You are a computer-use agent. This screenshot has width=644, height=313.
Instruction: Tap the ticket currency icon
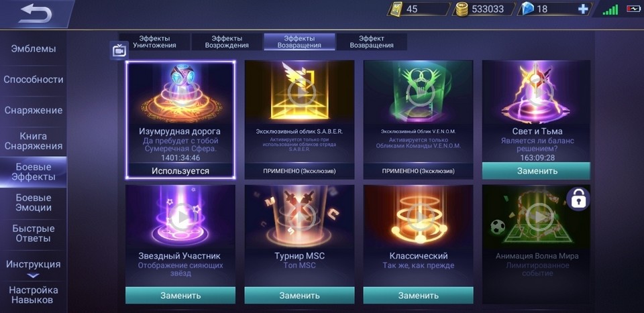[x=396, y=9]
